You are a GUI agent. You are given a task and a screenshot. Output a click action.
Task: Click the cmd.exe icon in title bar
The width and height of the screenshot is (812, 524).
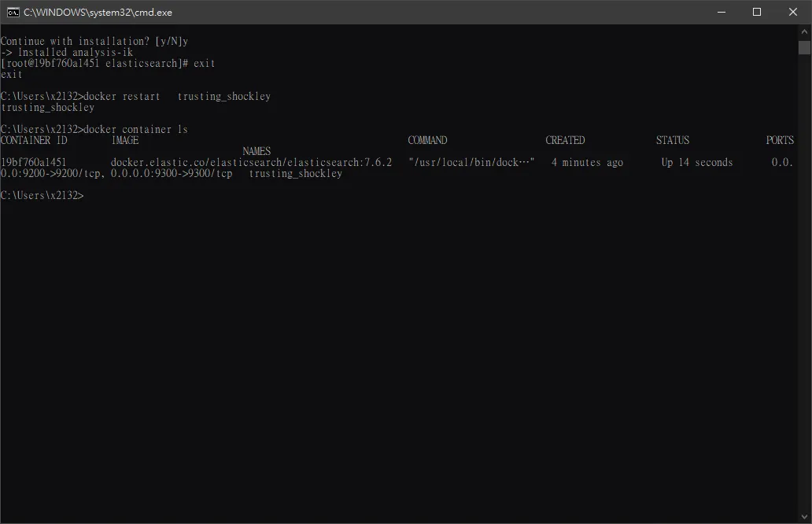click(x=13, y=13)
